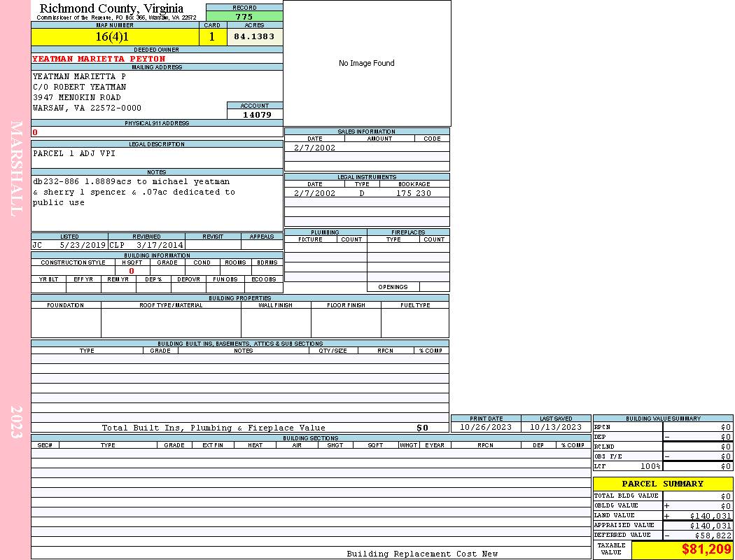Click the account number 14079
Screen dimensions: 735x560
click(256, 114)
